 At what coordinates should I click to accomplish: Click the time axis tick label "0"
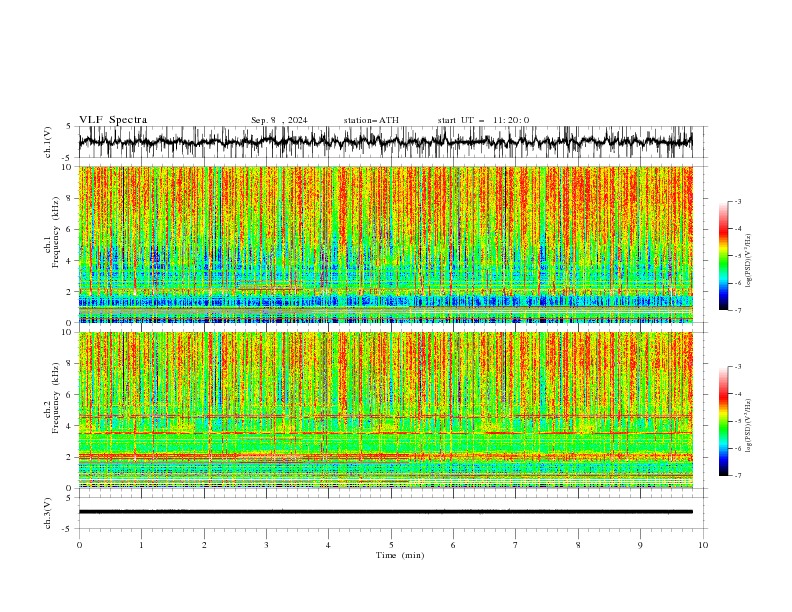click(79, 545)
